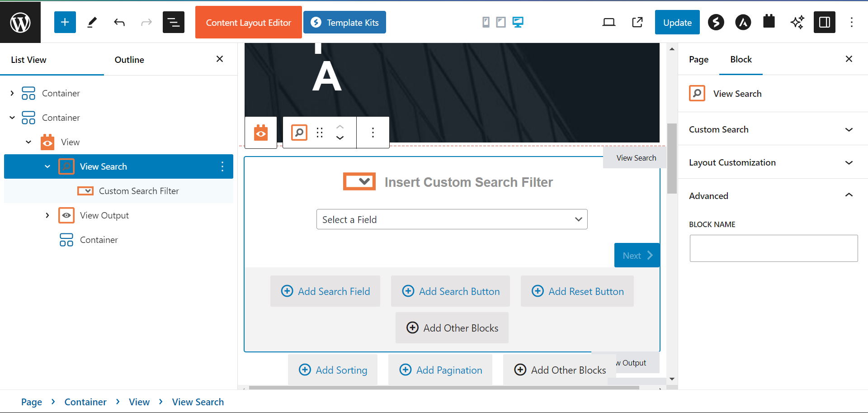This screenshot has width=868, height=413.
Task: Toggle the Document Overview list icon
Action: pyautogui.click(x=174, y=22)
